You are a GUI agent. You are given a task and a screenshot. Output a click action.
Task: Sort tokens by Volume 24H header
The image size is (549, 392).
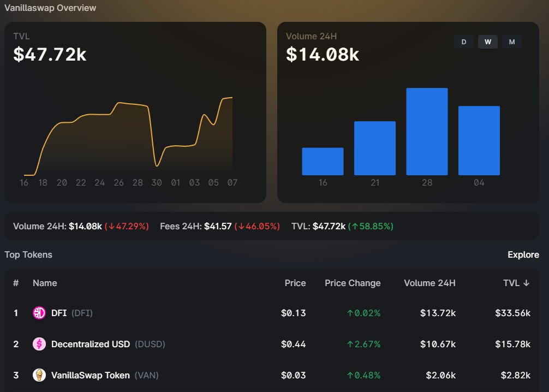coord(429,283)
